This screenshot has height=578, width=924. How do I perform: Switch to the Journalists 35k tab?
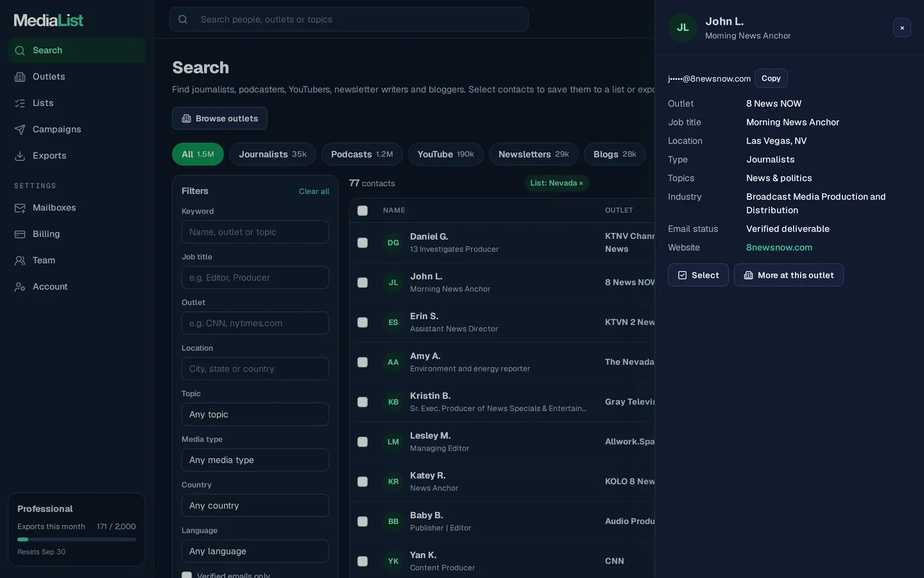[x=273, y=154]
